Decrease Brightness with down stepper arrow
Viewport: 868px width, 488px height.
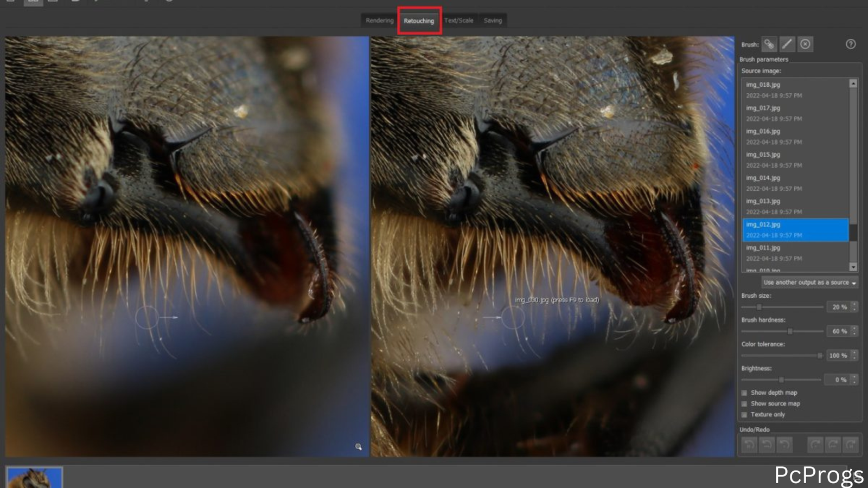click(x=854, y=382)
